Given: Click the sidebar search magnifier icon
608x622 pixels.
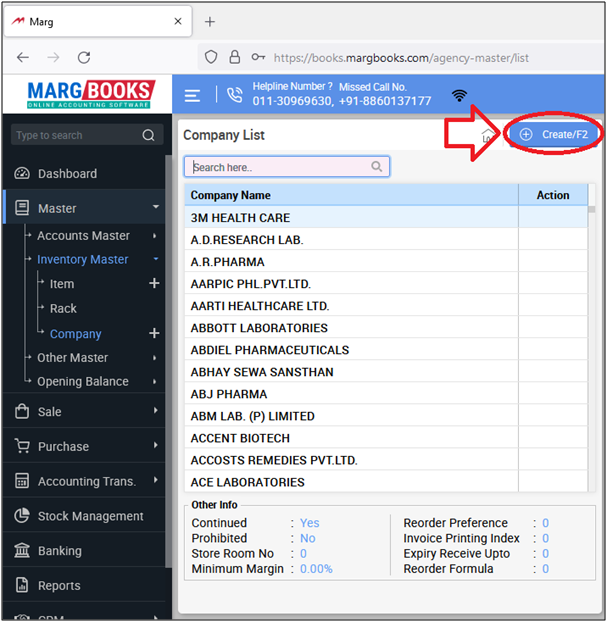Looking at the screenshot, I should point(148,135).
